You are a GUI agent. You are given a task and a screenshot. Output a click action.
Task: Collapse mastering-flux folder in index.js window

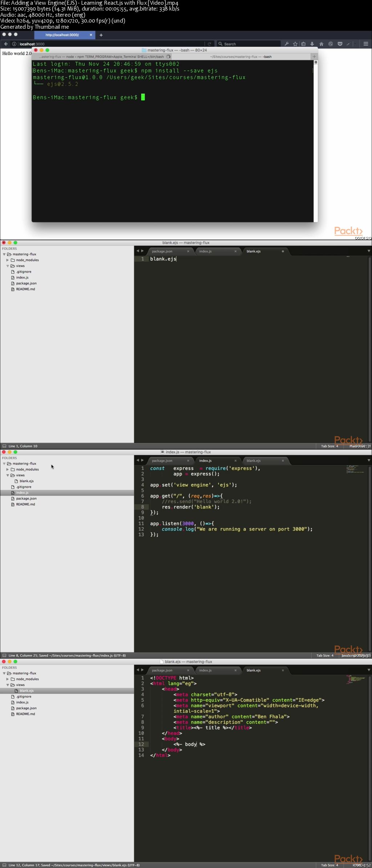tap(4, 463)
